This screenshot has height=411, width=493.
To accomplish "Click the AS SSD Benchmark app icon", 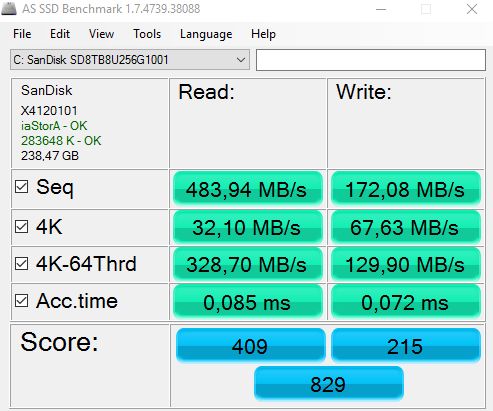I will [9, 8].
